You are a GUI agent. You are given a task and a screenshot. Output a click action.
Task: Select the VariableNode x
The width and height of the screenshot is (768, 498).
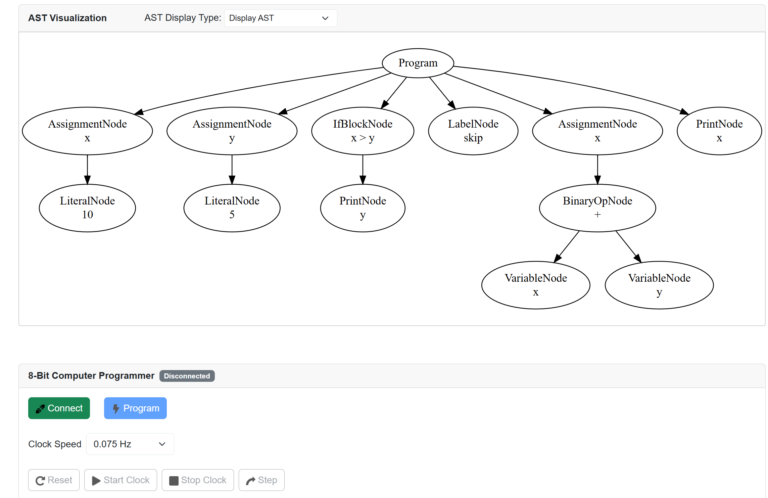tap(535, 285)
